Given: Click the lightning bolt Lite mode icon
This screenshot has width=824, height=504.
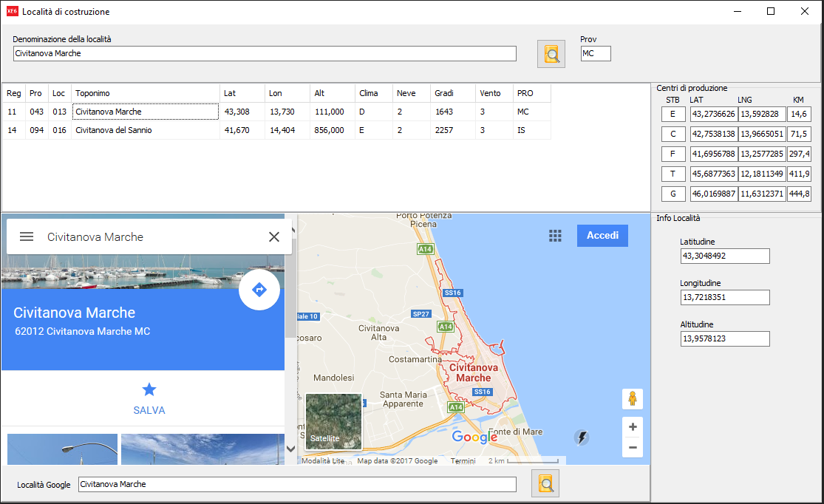Looking at the screenshot, I should pyautogui.click(x=582, y=437).
